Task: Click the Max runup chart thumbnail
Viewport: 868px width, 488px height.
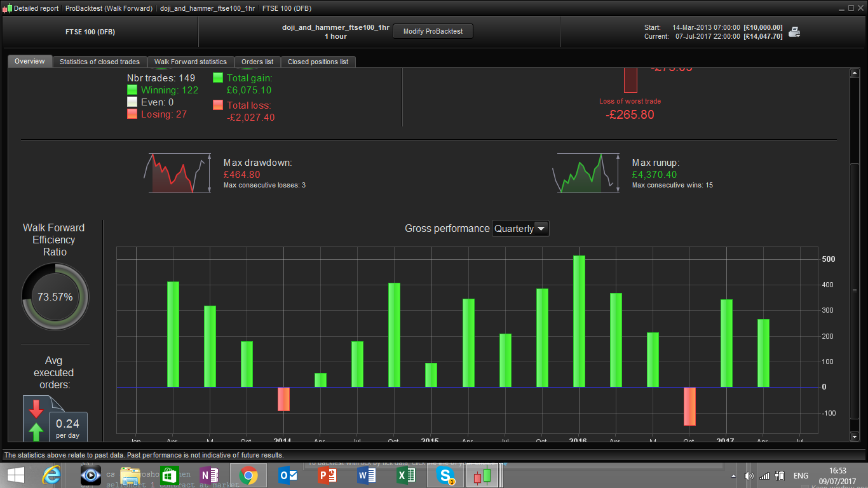Action: click(x=585, y=173)
